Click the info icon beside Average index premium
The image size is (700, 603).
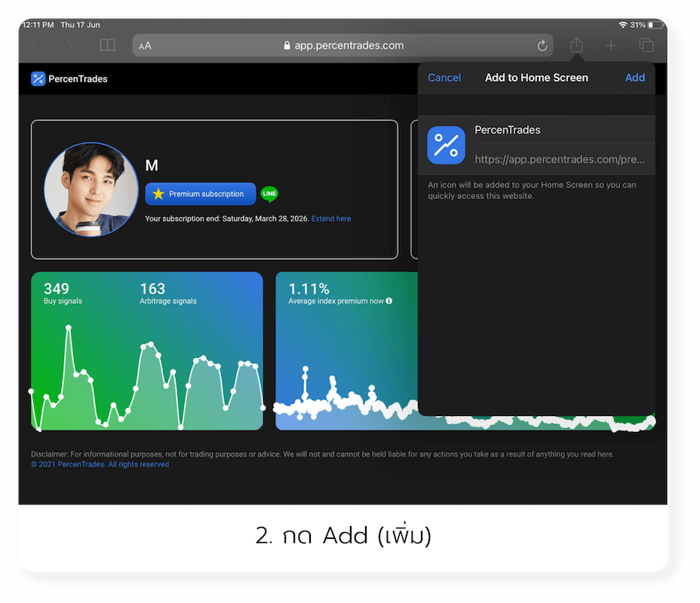click(388, 301)
